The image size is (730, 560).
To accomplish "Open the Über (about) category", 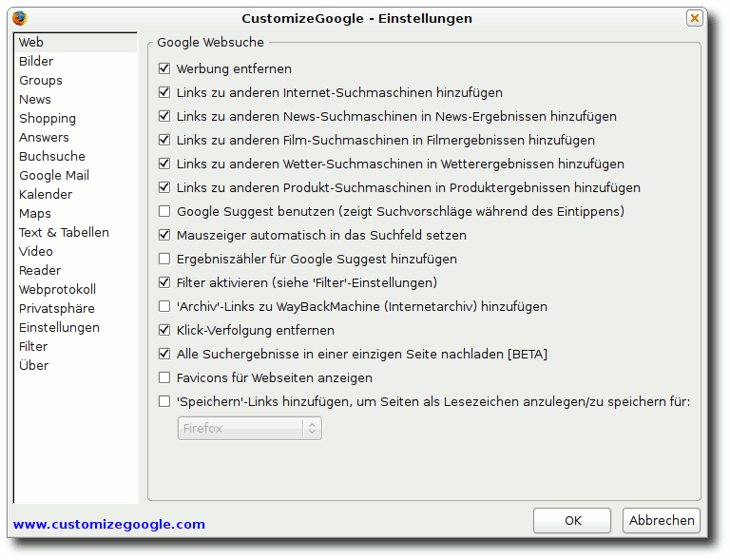I will pos(76,366).
